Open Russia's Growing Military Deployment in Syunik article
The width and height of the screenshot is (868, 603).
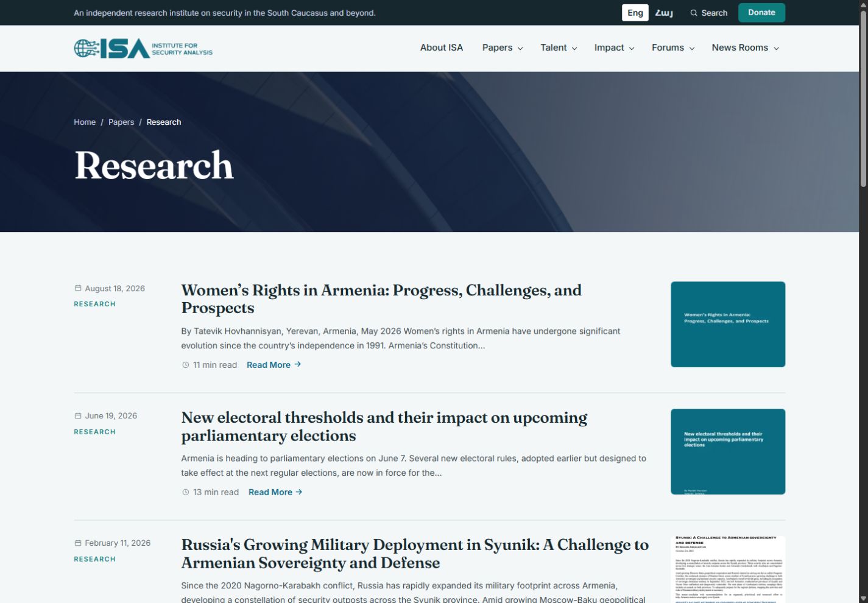(415, 554)
